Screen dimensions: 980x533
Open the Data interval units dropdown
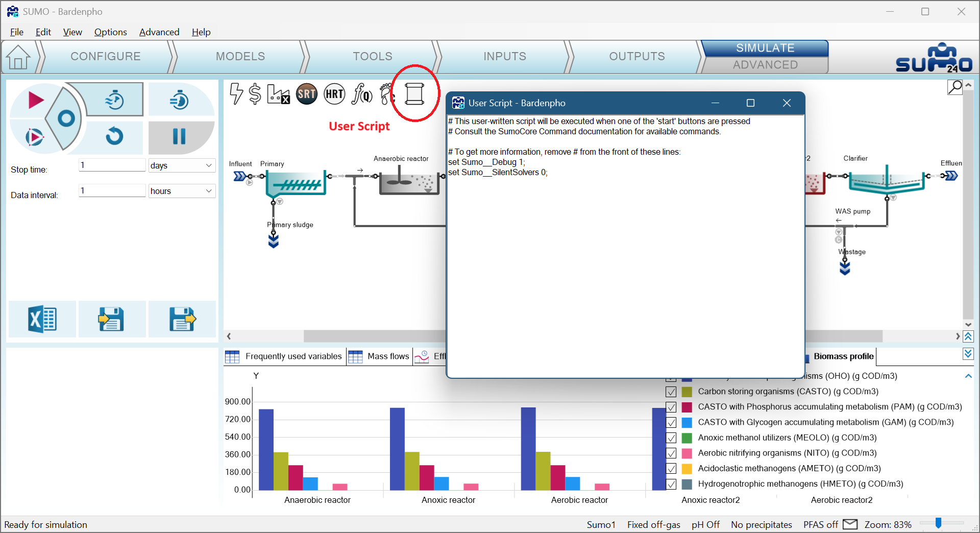(182, 191)
